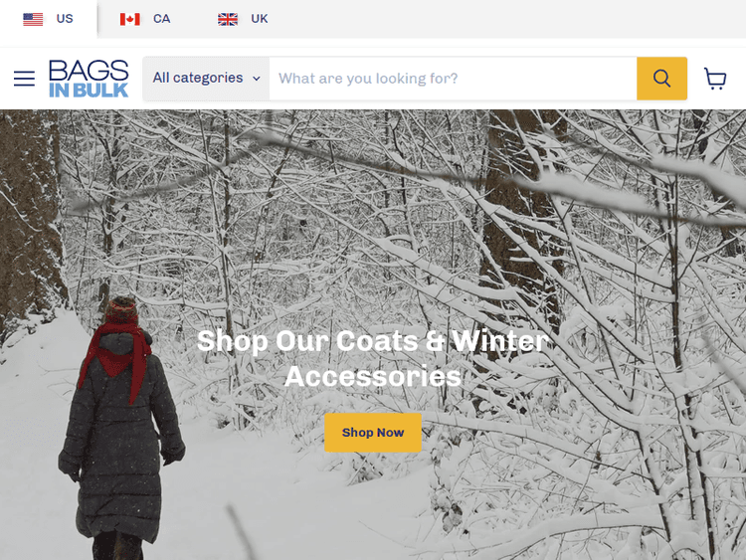Click the 'All categories' label text
Viewport: 746px width, 560px height.
[198, 78]
